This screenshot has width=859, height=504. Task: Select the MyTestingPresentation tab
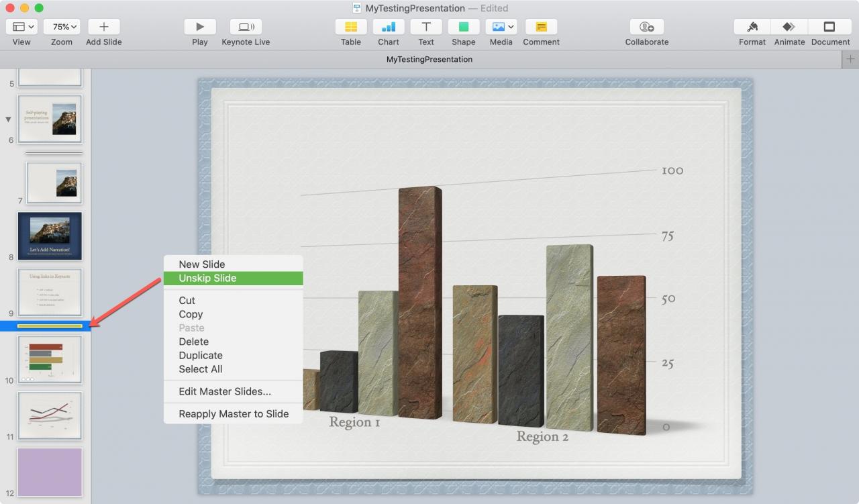[x=429, y=59]
